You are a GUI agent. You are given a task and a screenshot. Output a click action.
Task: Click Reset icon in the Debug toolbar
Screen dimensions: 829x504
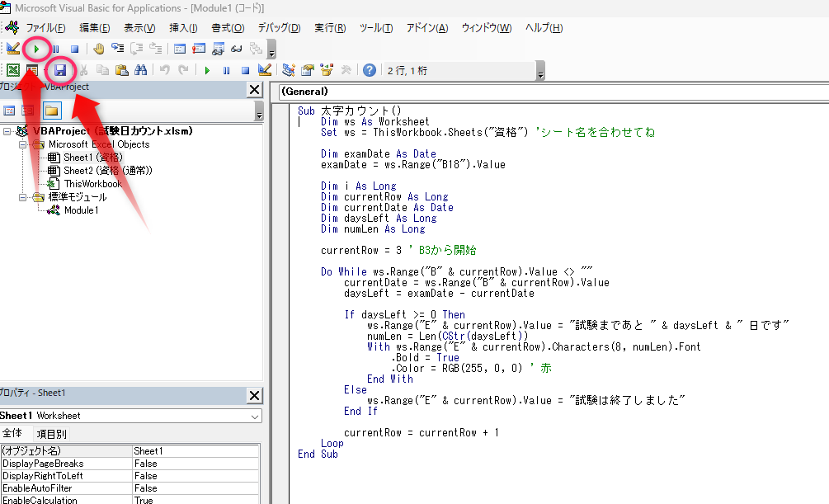click(x=74, y=49)
